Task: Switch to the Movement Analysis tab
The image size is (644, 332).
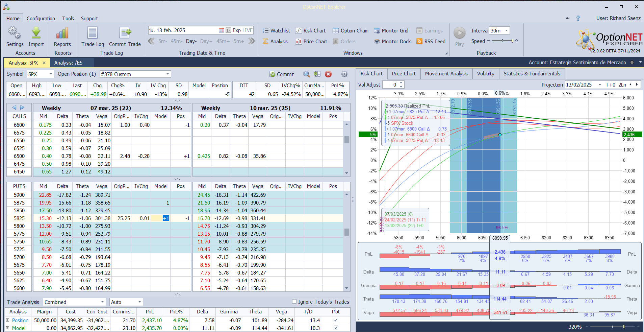Action: (446, 74)
